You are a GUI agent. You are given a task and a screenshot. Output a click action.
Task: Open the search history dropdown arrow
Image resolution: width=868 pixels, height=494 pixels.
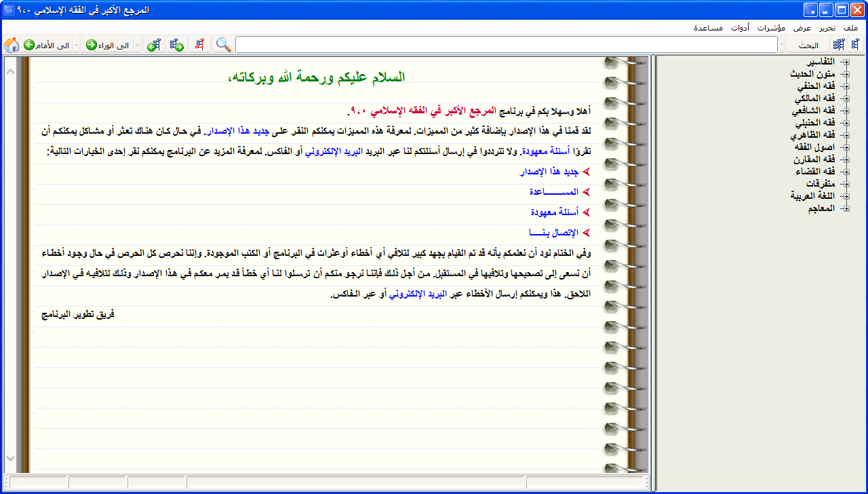coord(782,45)
